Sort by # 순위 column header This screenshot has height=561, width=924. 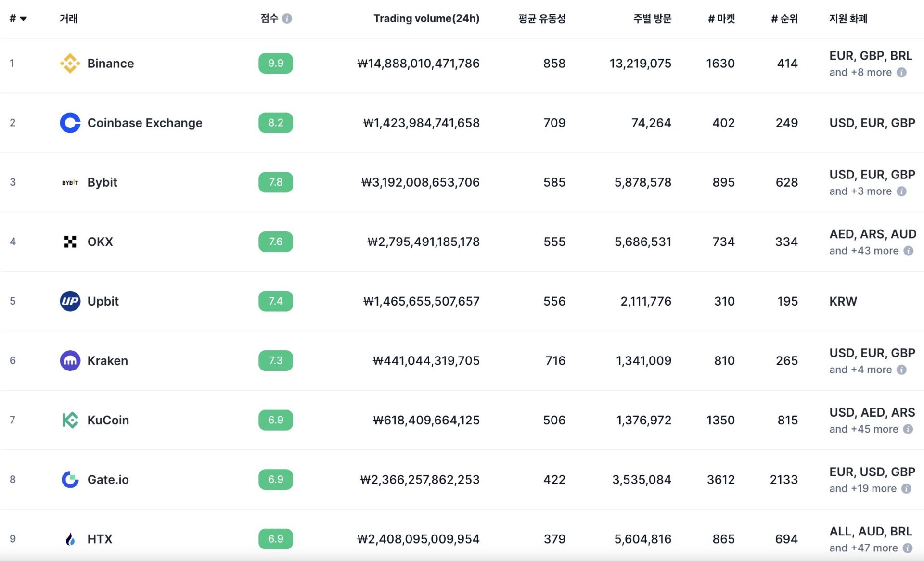pos(784,18)
